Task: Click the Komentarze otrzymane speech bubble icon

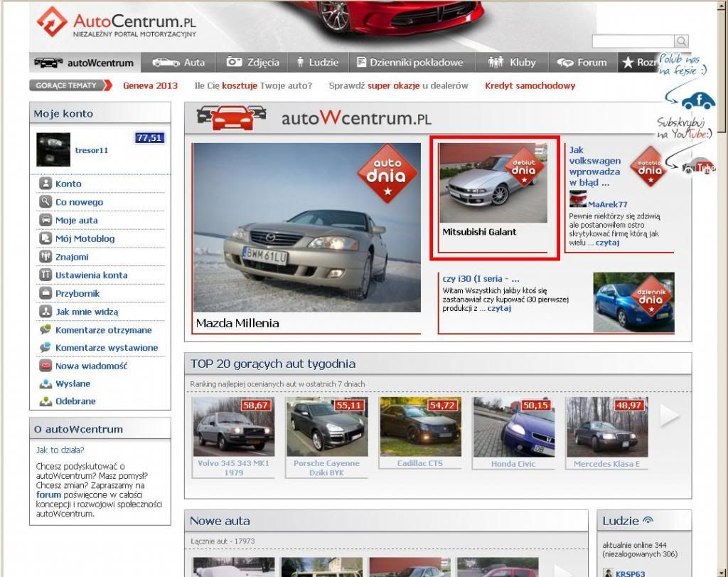Action: pos(45,329)
